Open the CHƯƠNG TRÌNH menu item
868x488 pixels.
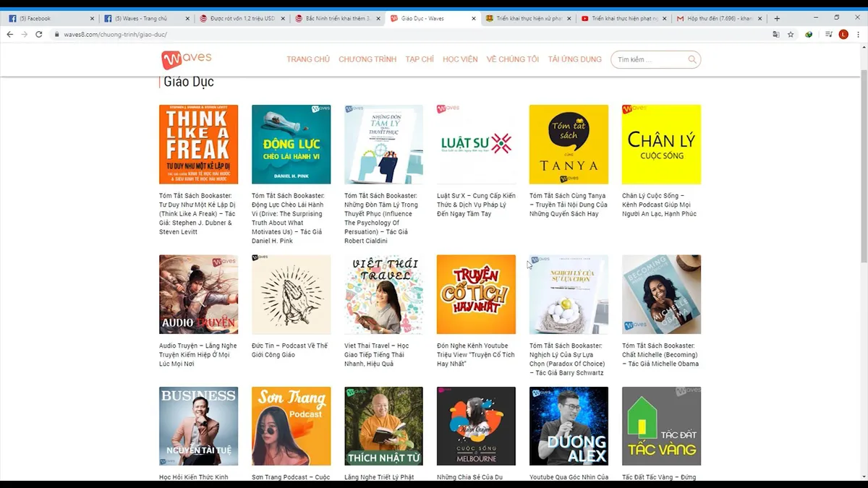(367, 59)
